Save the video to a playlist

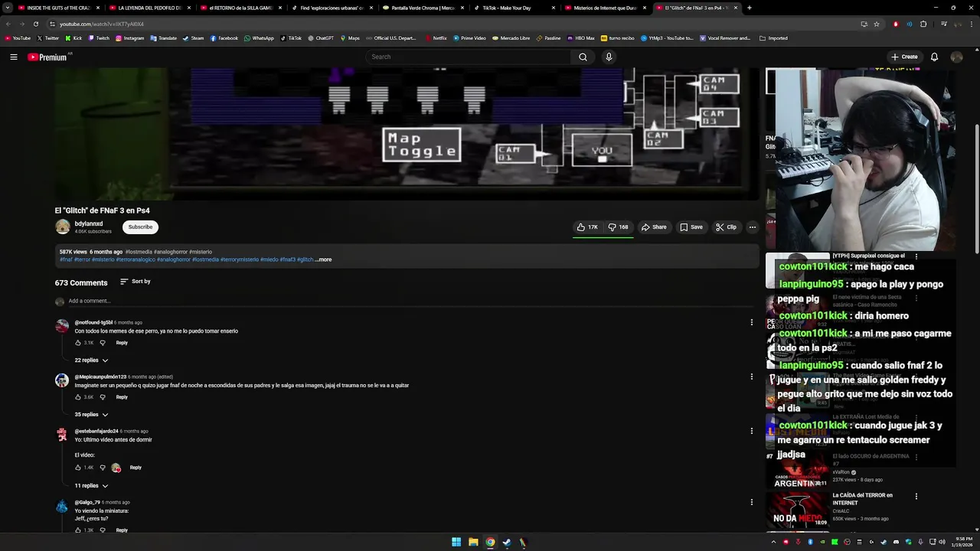(691, 227)
